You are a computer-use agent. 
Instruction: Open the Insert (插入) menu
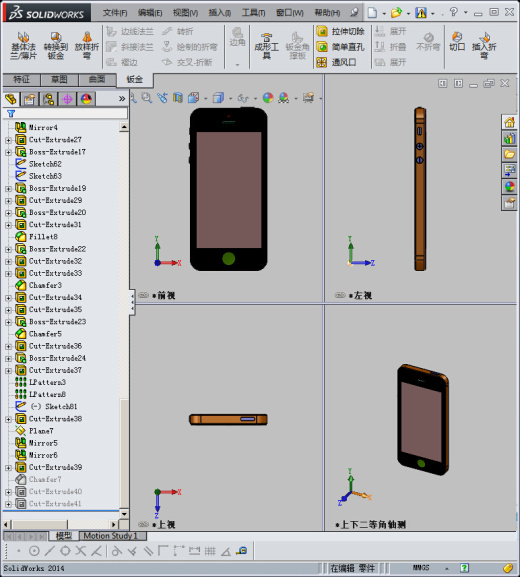click(x=220, y=13)
